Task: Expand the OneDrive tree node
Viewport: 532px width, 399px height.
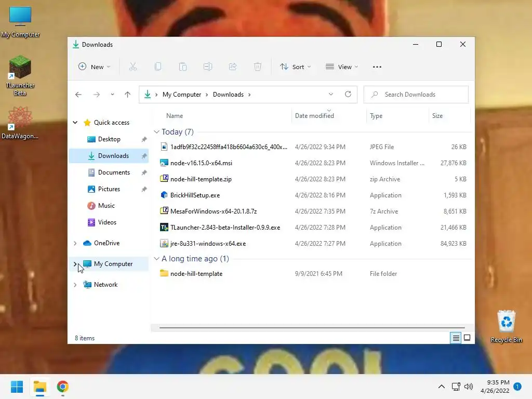Action: point(75,243)
